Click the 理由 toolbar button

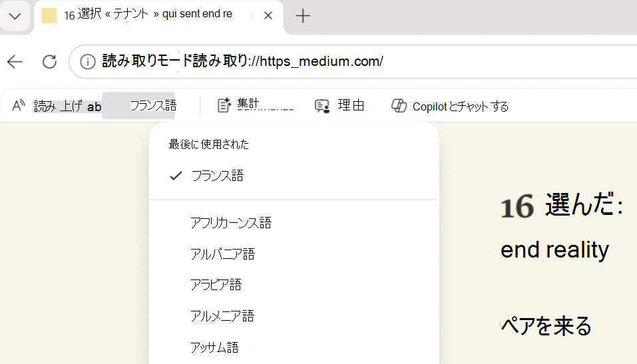[x=339, y=106]
